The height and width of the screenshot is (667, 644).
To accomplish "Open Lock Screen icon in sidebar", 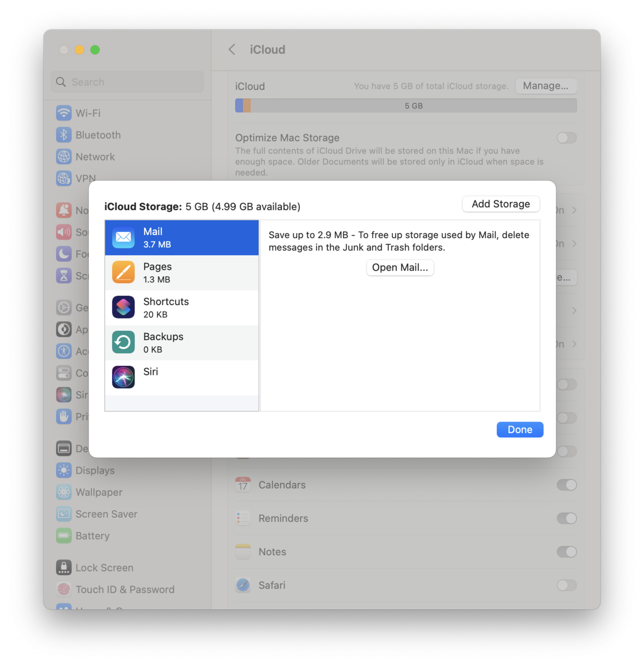I will tap(64, 567).
